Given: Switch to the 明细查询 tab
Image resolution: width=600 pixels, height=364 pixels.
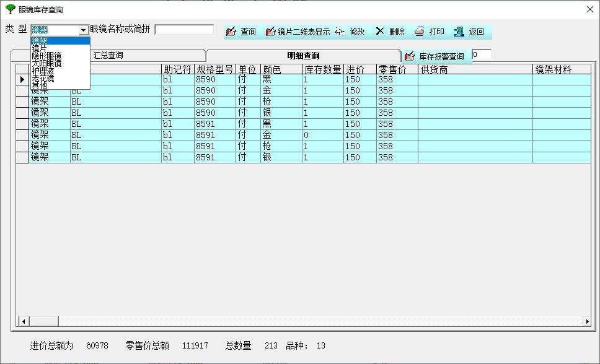Looking at the screenshot, I should coord(303,56).
